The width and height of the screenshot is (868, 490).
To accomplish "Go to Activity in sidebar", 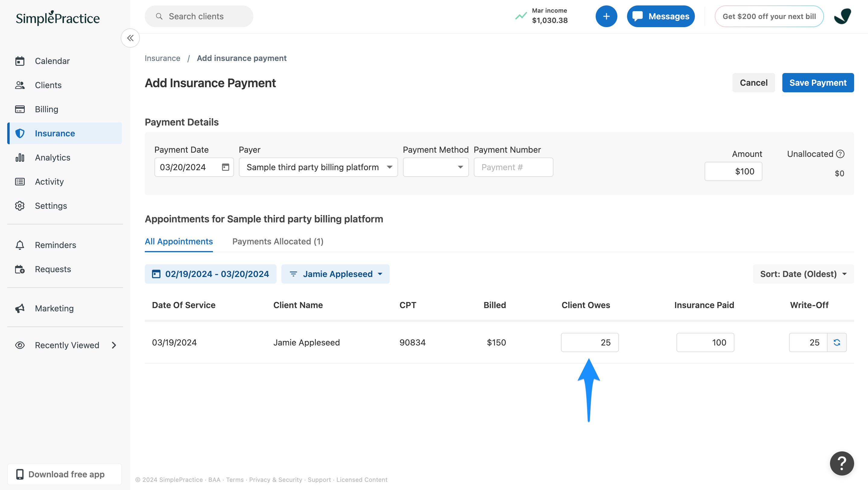I will pyautogui.click(x=65, y=182).
